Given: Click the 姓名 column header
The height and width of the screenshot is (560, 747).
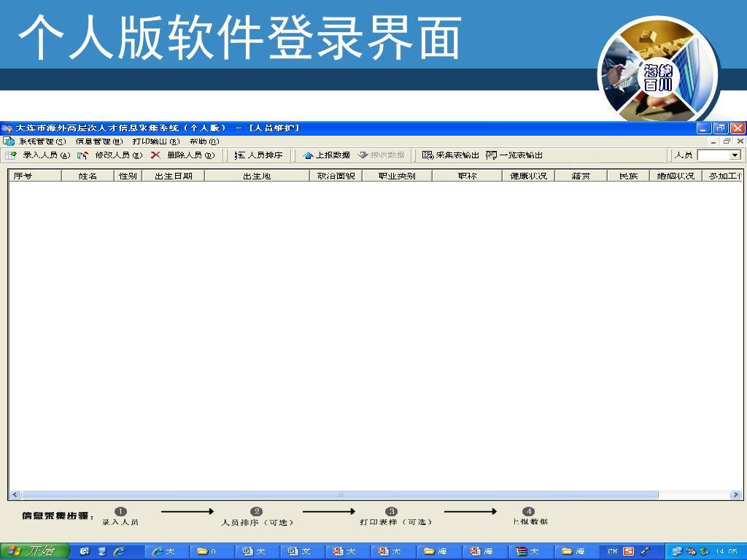Looking at the screenshot, I should [x=88, y=176].
